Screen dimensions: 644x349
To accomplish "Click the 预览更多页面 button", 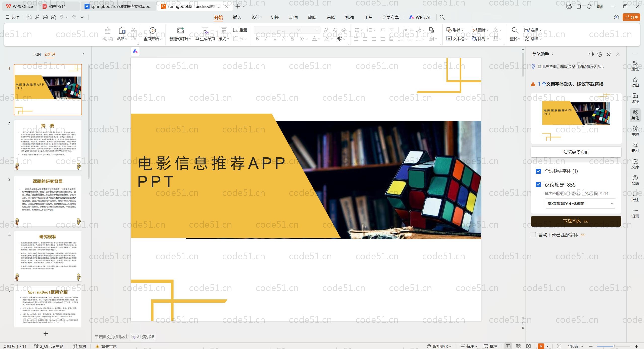I will click(x=576, y=152).
